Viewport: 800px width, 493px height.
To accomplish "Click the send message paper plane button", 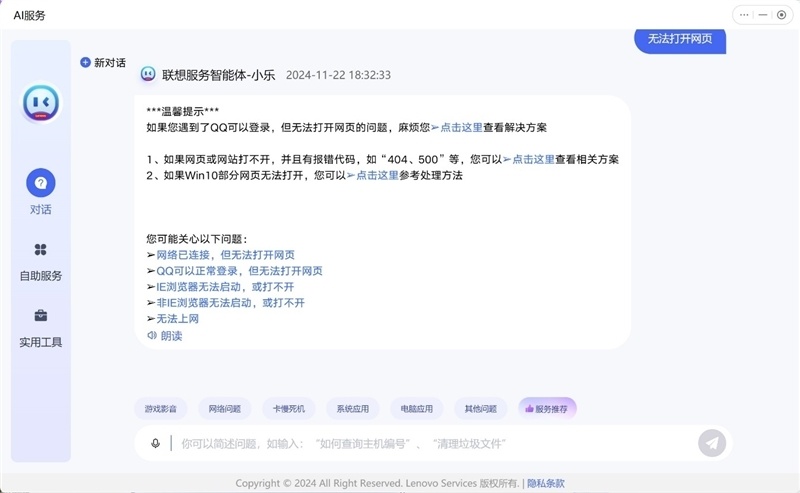I will [712, 443].
